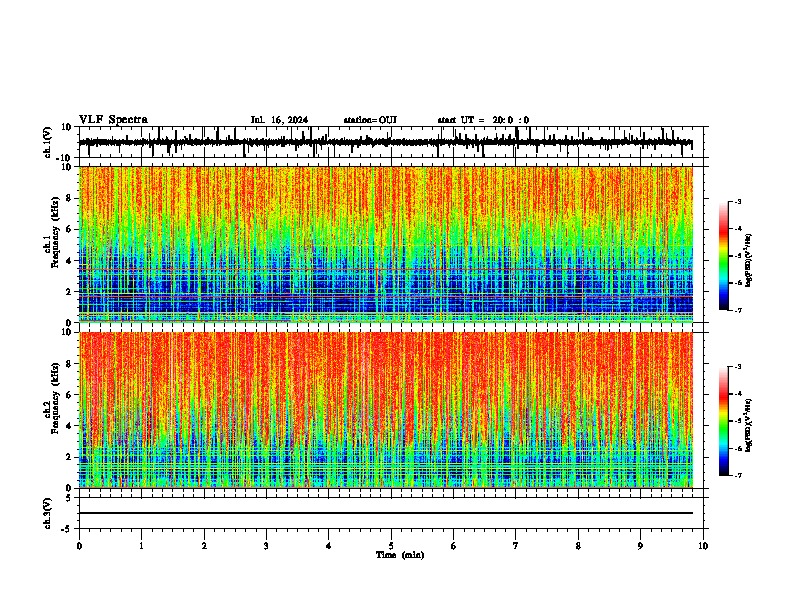
Task: Click inside the ch.1 spectrogram panel
Action: click(x=385, y=244)
